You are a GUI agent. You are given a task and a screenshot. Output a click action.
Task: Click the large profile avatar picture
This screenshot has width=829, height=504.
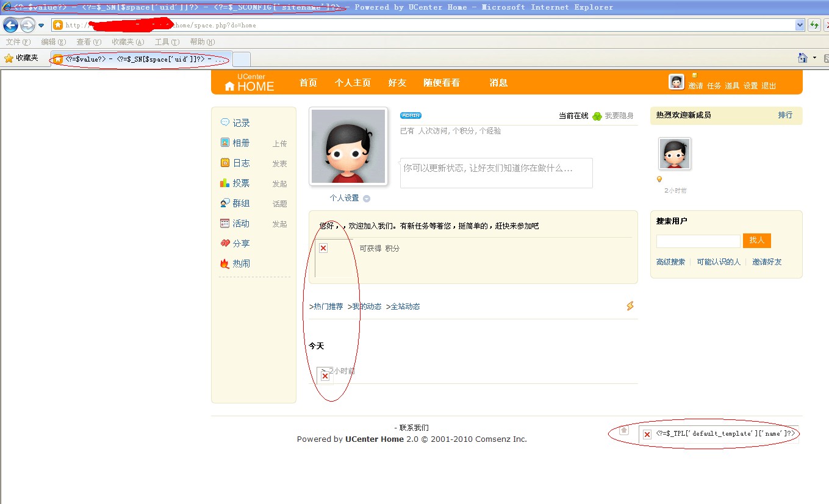(348, 146)
